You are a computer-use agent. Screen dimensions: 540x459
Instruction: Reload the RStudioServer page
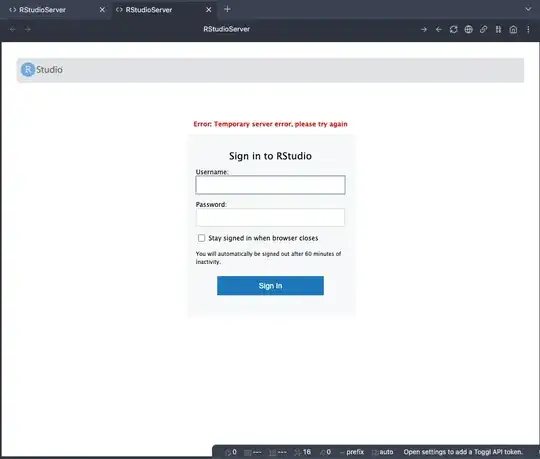tap(454, 30)
